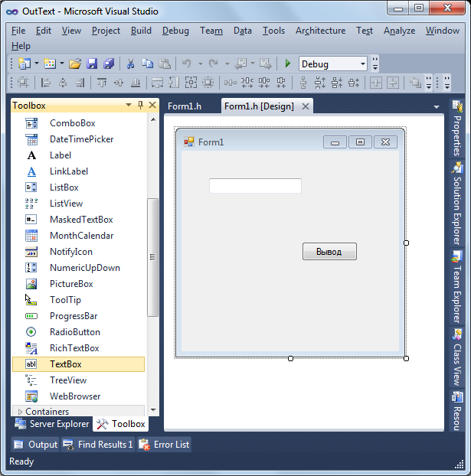Click the Align Bottoms layout icon
This screenshot has height=476, width=471.
[136, 83]
